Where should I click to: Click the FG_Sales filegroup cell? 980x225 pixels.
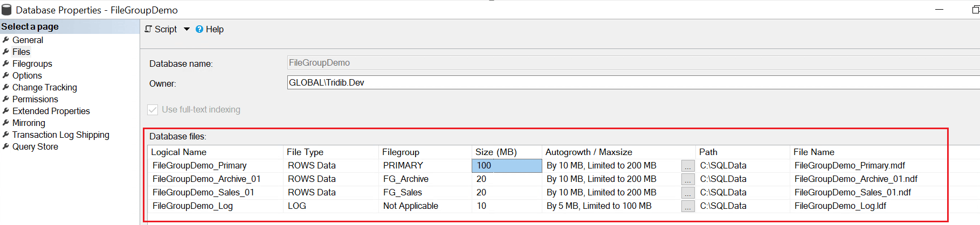tap(425, 192)
